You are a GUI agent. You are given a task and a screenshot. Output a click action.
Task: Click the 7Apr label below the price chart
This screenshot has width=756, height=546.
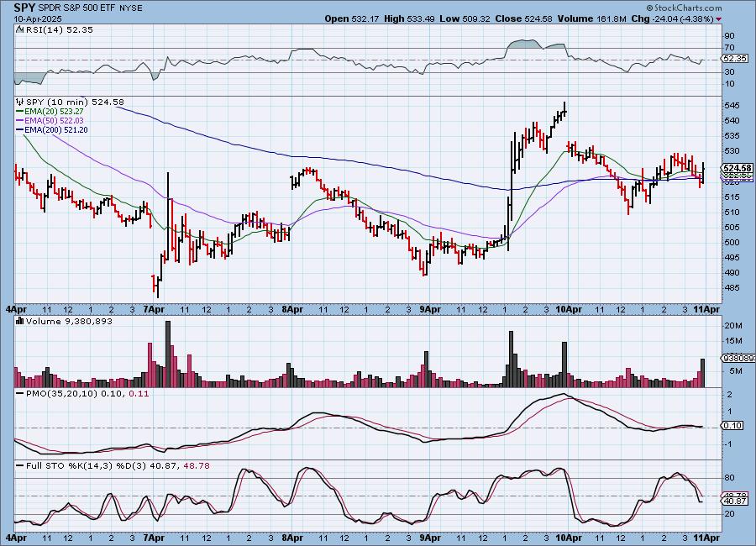pyautogui.click(x=155, y=309)
